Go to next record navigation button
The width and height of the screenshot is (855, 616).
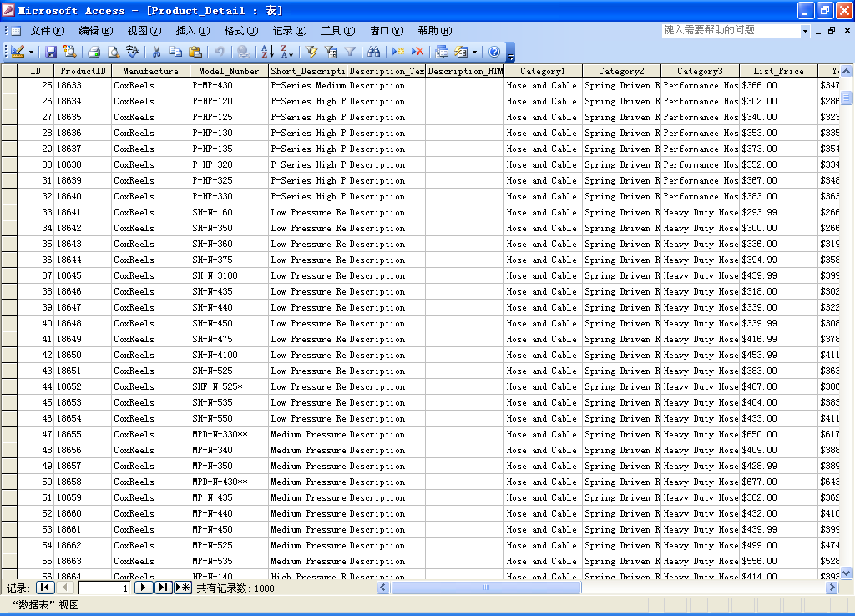click(x=144, y=588)
